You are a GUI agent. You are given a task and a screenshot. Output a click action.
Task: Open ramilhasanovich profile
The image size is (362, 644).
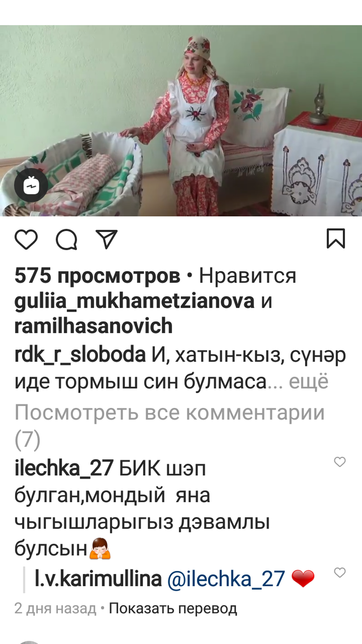click(x=93, y=326)
